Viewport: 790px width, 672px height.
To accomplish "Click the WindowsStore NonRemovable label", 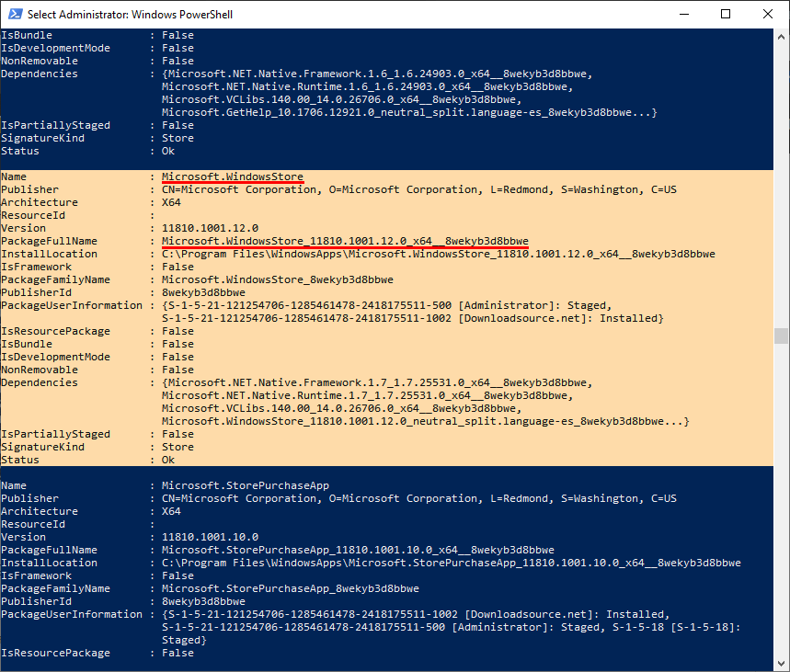I will pos(40,370).
